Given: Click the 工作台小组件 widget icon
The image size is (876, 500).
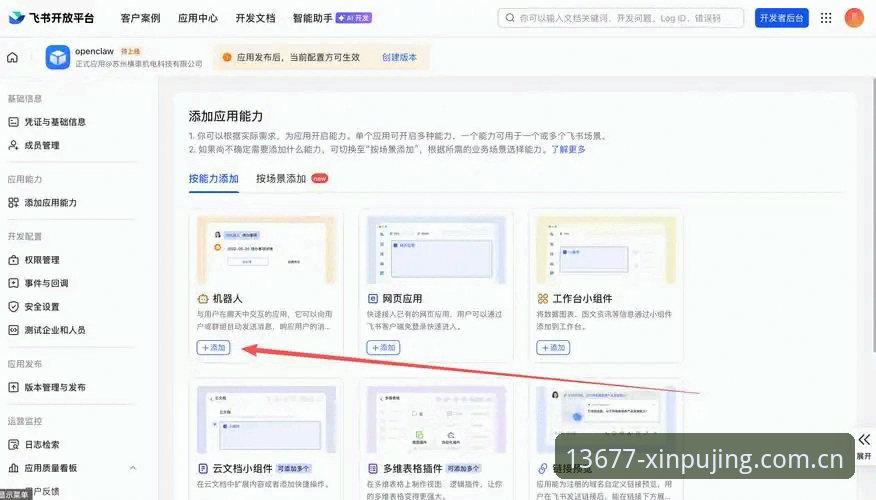Looking at the screenshot, I should click(542, 299).
